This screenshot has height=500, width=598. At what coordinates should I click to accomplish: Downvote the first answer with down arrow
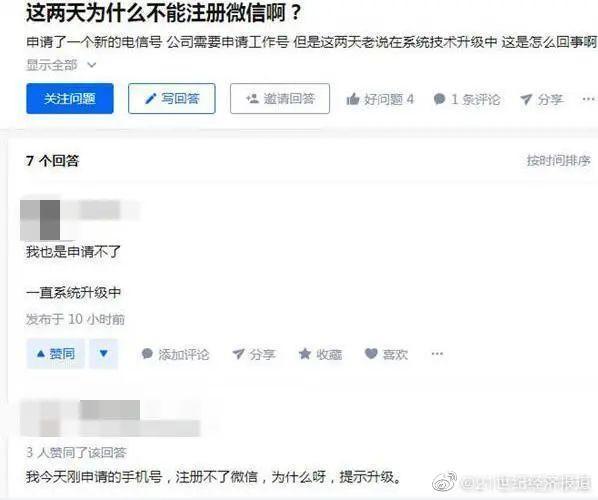point(104,354)
